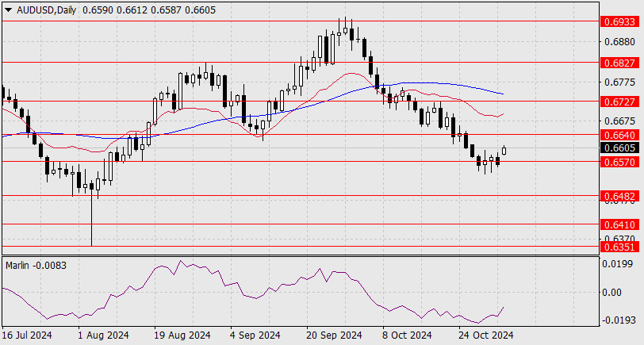Screen dimensions: 644x345
Task: Select the 0.6640 red price level label
Action: tap(619, 135)
